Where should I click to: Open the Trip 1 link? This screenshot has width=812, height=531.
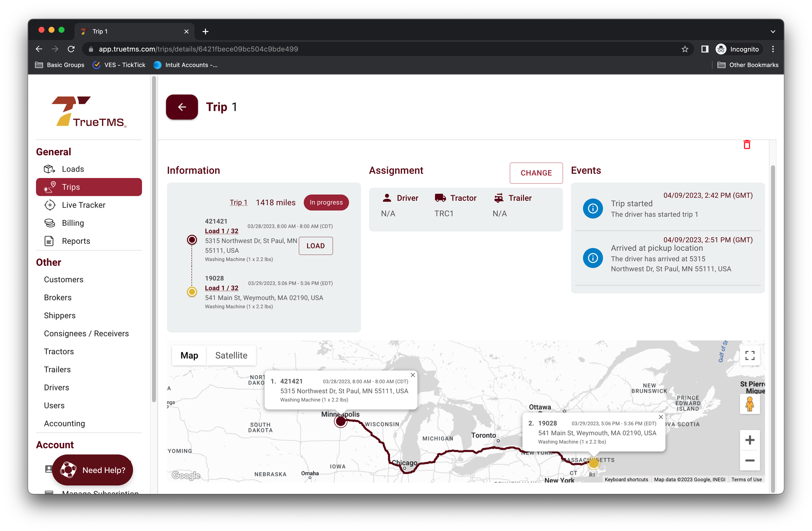238,203
